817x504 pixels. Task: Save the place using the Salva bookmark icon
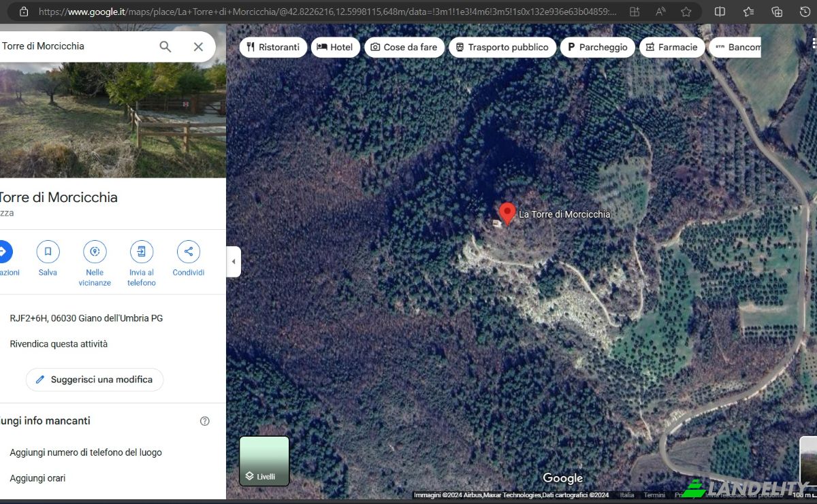(48, 251)
